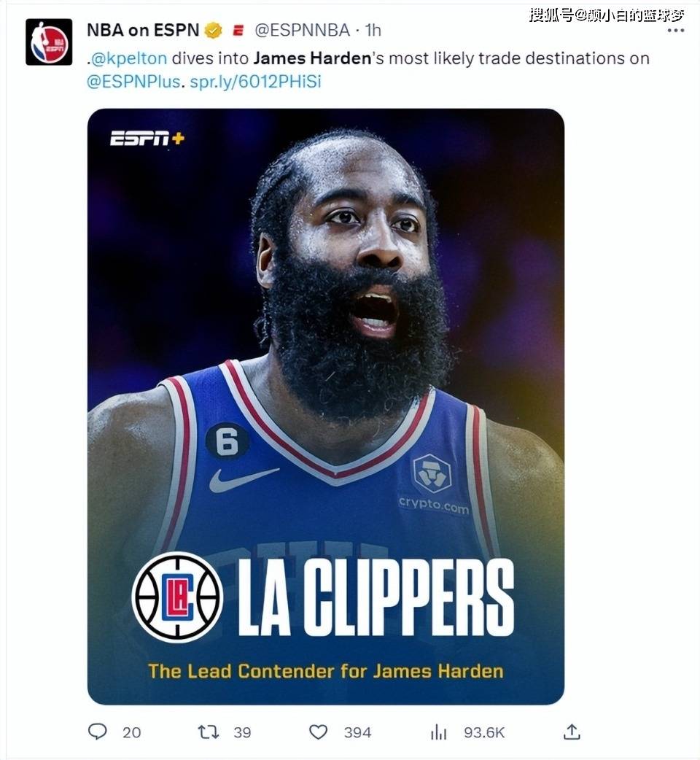Click the red ESPN affiliate badge
The width and height of the screenshot is (700, 760).
[x=238, y=31]
